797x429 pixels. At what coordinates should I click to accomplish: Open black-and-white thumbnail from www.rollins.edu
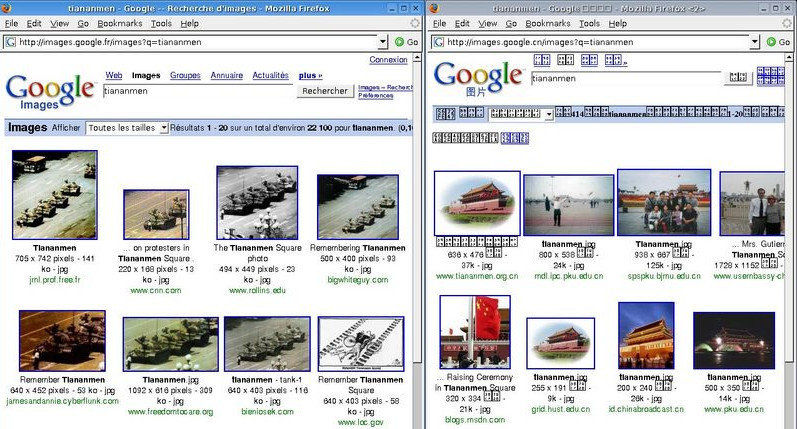tap(257, 203)
